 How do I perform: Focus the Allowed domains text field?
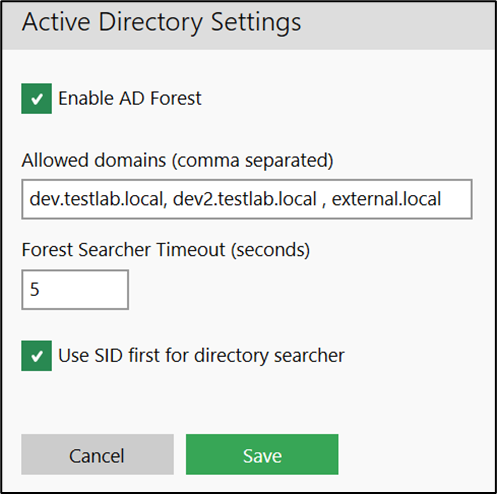[x=247, y=199]
